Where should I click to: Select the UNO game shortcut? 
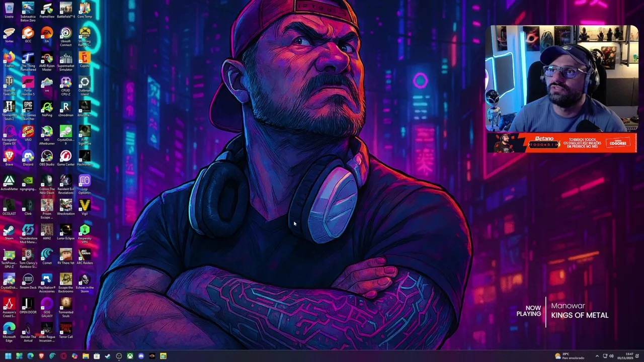(x=28, y=134)
